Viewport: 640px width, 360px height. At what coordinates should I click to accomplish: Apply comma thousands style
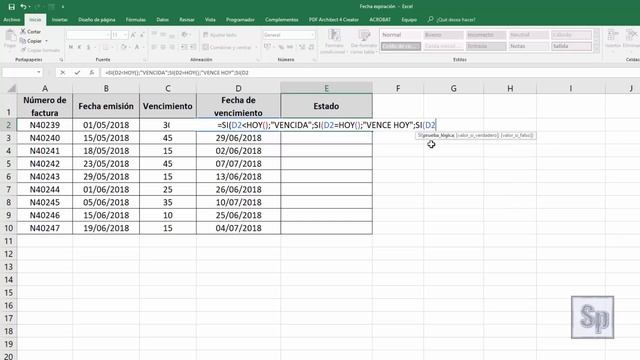(289, 47)
